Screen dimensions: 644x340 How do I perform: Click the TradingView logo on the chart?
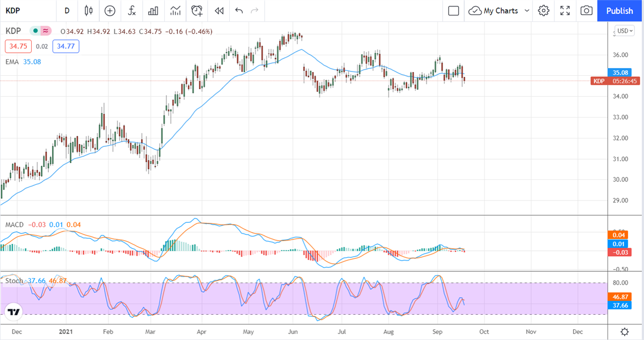tap(14, 312)
